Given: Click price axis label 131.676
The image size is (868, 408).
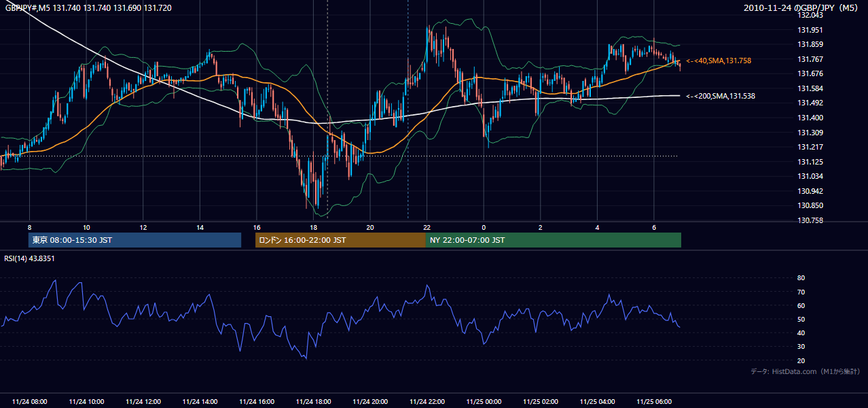Looking at the screenshot, I should click(810, 74).
